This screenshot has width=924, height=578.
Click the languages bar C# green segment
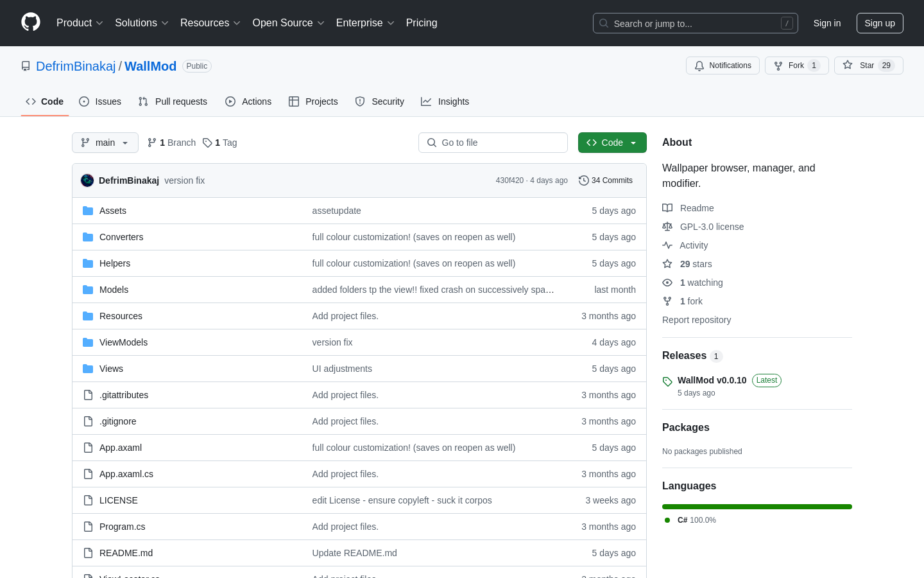[757, 507]
